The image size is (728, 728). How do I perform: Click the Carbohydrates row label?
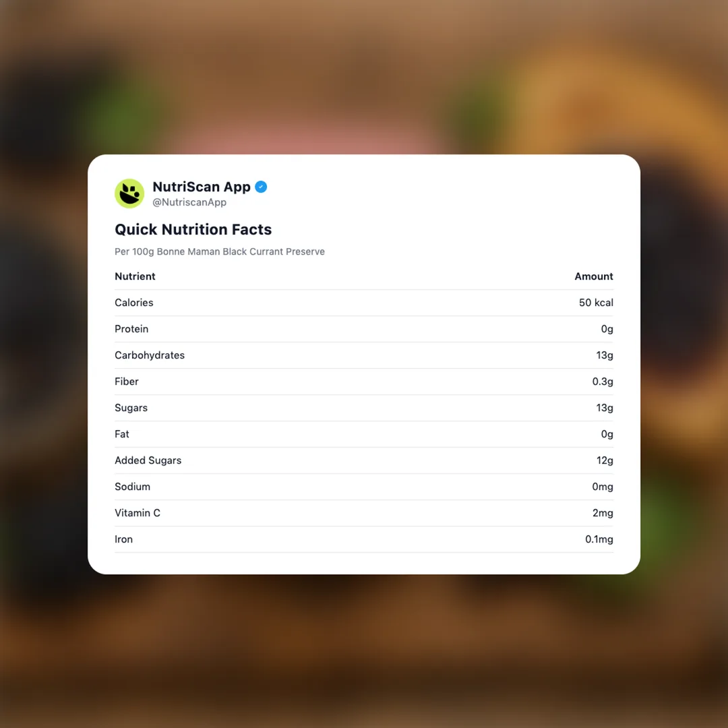pos(150,355)
